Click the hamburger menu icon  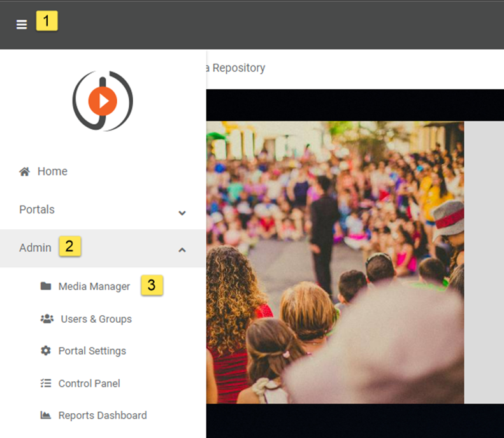(x=22, y=24)
